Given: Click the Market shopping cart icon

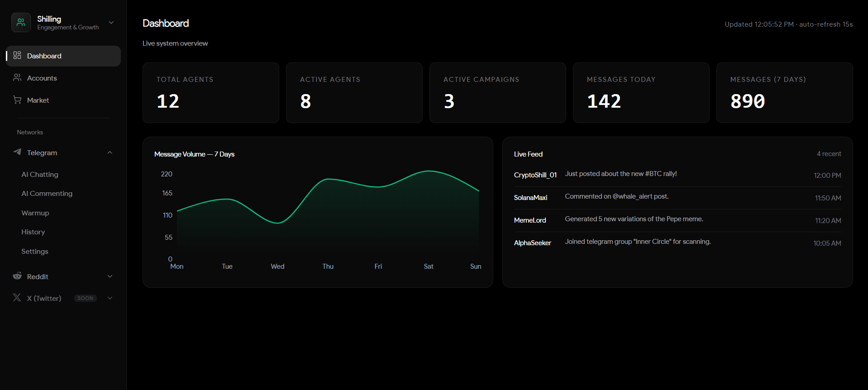Looking at the screenshot, I should 17,100.
